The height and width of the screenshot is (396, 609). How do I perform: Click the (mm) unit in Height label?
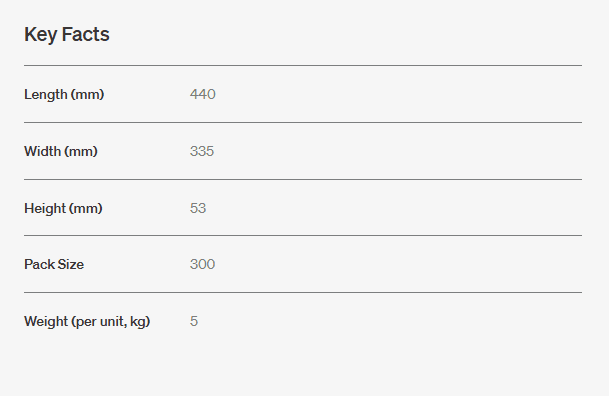pos(86,208)
